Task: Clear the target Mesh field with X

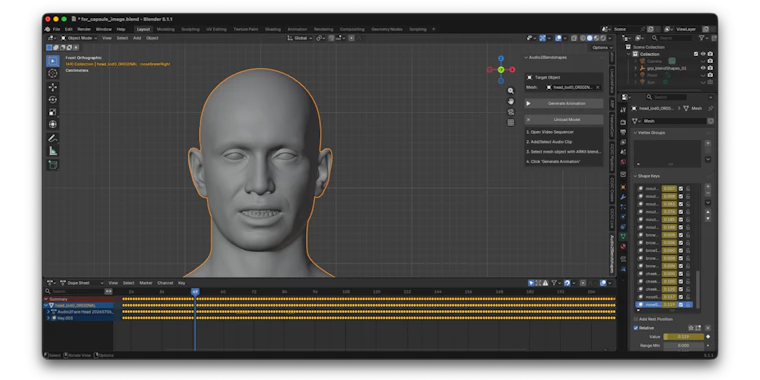Action: click(598, 87)
